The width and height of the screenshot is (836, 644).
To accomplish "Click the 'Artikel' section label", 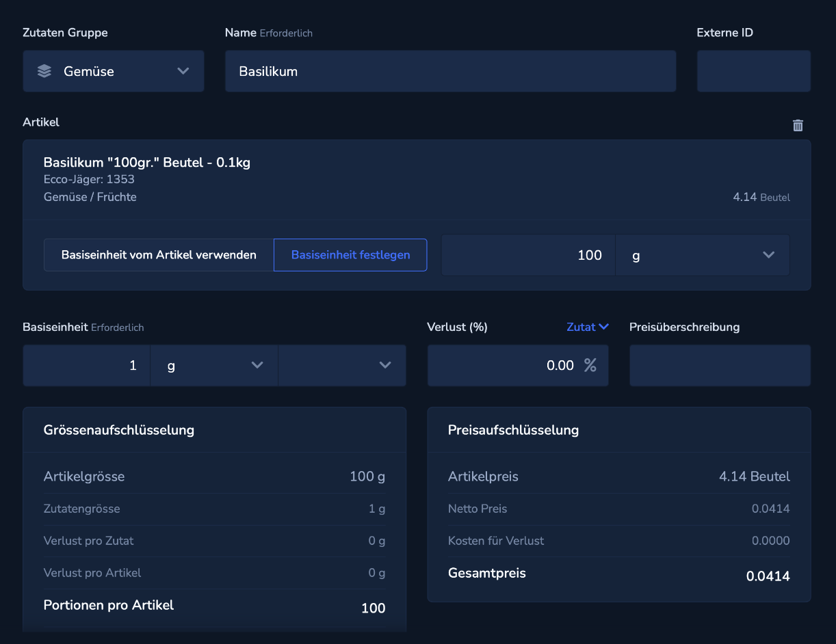I will click(x=41, y=122).
